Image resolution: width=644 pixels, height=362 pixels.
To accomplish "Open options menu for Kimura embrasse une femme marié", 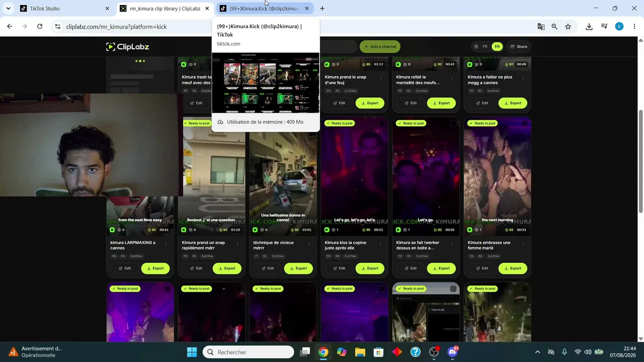I will click(x=523, y=244).
